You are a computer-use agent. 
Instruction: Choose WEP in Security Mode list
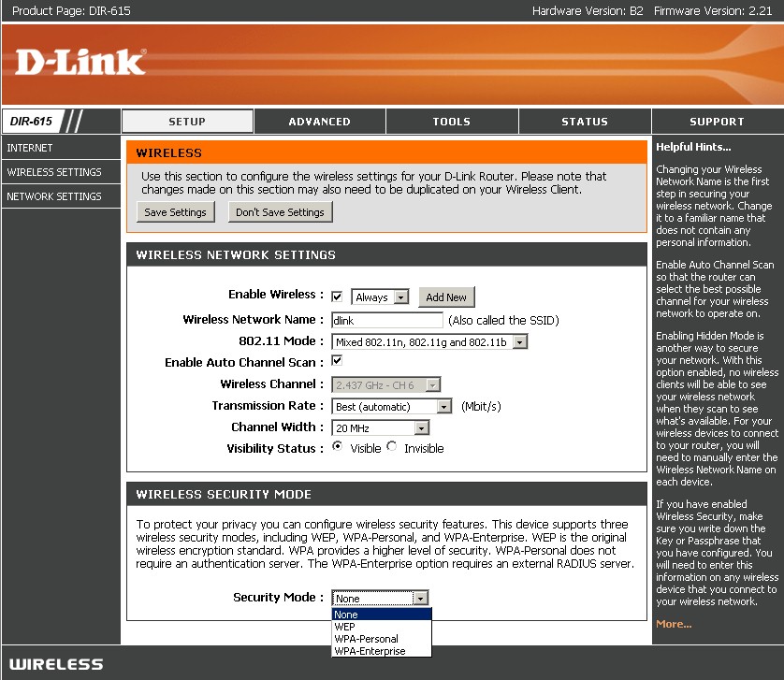pos(382,627)
